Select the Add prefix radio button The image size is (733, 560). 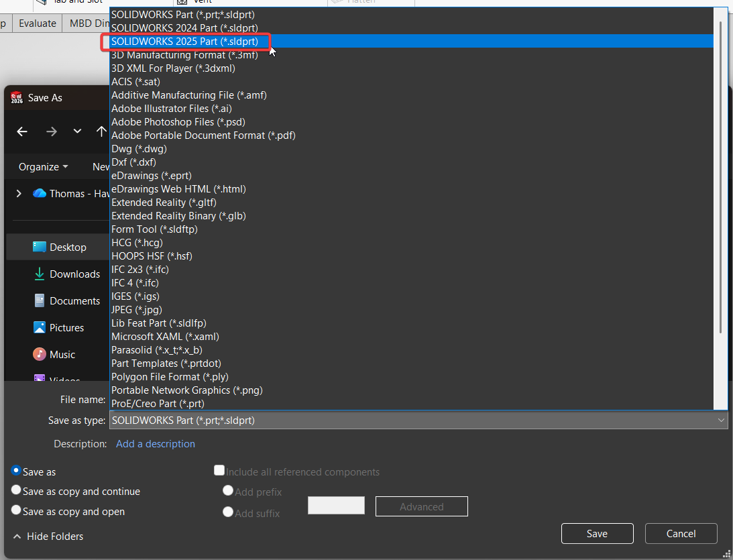click(x=227, y=490)
